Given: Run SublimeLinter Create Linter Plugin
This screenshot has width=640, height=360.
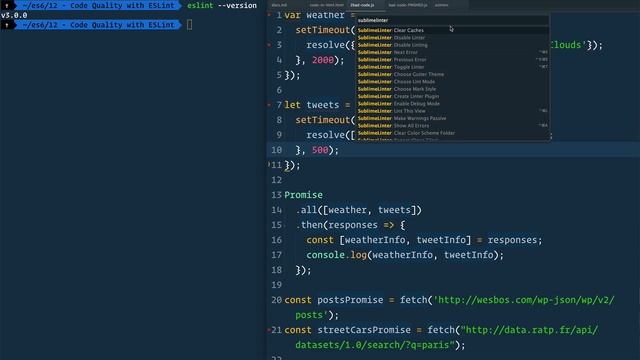Looking at the screenshot, I should click(452, 96).
